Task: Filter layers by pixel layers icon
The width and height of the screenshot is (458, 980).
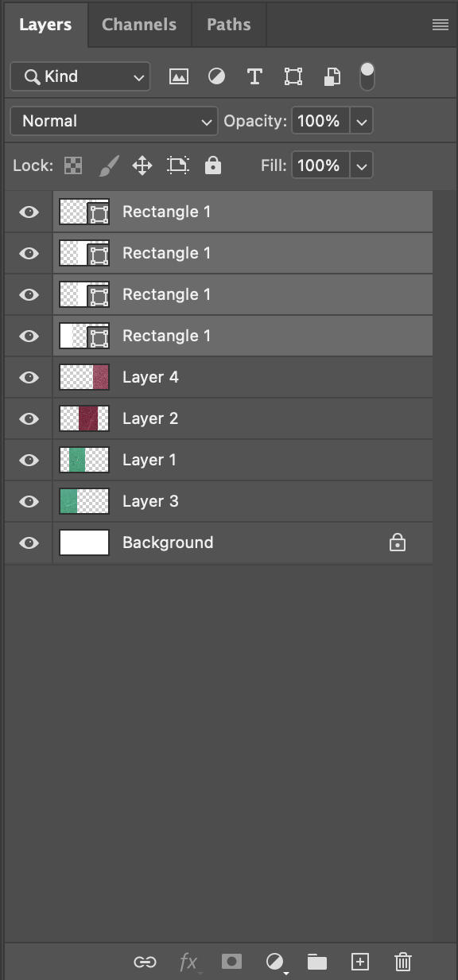Action: [x=179, y=77]
